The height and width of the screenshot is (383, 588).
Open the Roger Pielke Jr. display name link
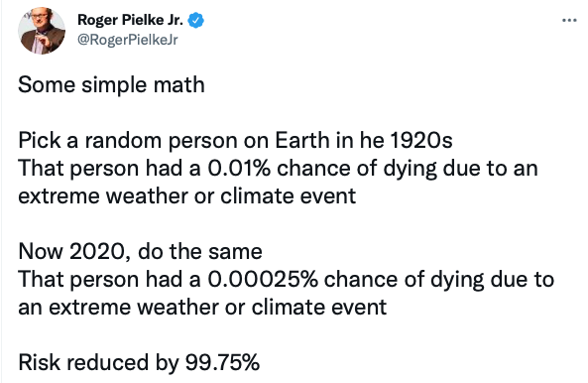130,20
